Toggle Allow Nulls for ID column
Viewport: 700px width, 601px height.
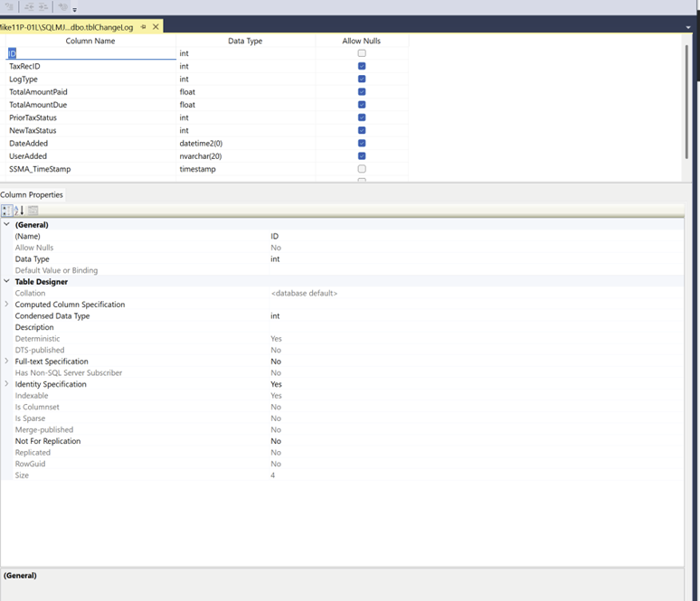362,53
